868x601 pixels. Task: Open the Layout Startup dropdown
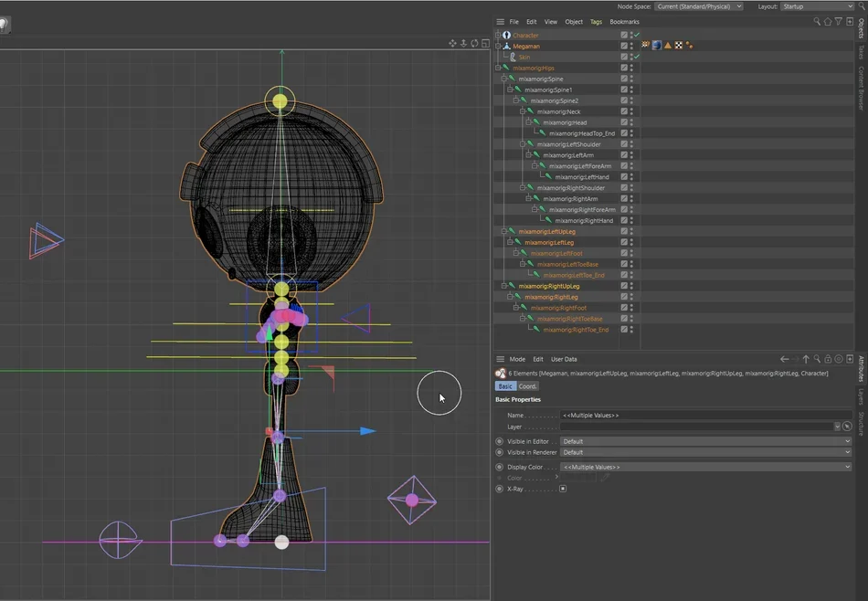coord(817,6)
